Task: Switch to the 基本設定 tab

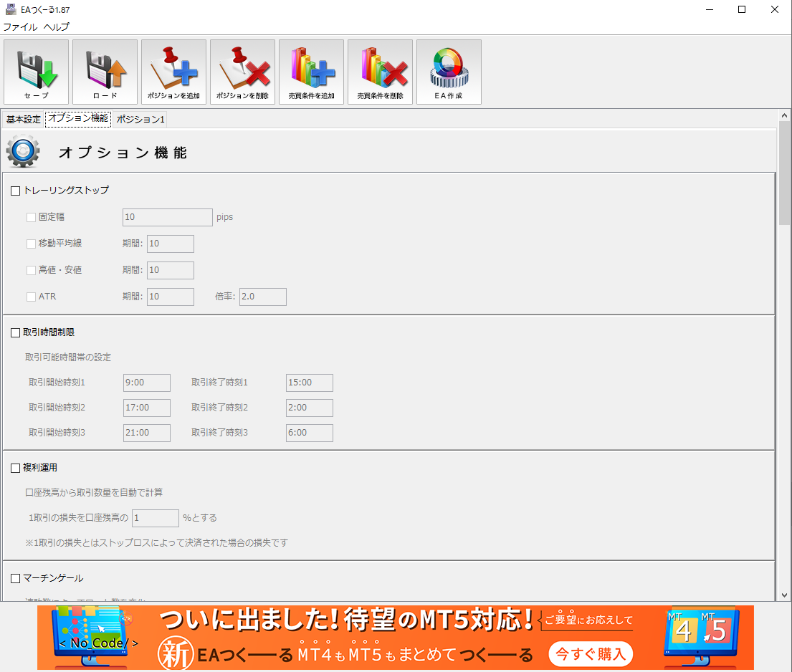Action: click(24, 120)
